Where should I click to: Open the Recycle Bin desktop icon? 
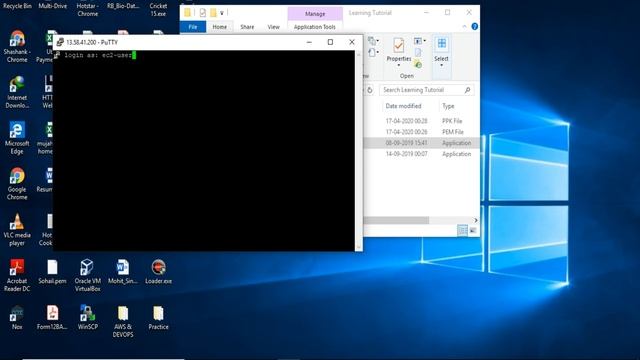(17, 5)
